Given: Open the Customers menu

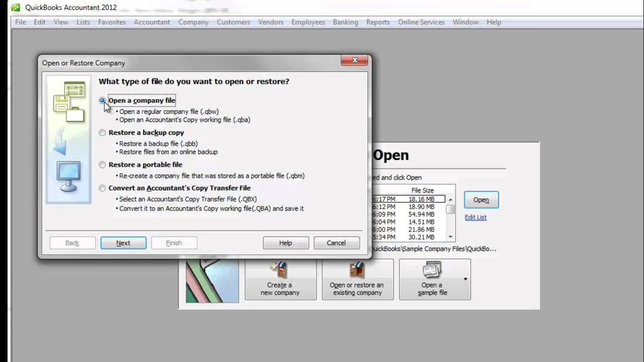Looking at the screenshot, I should click(x=233, y=22).
